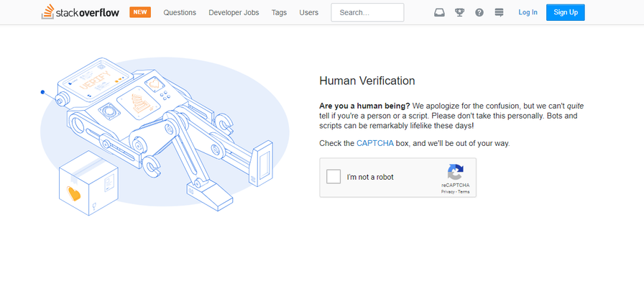Click the 'Are you a human being?' text
This screenshot has height=284, width=644.
click(x=364, y=106)
